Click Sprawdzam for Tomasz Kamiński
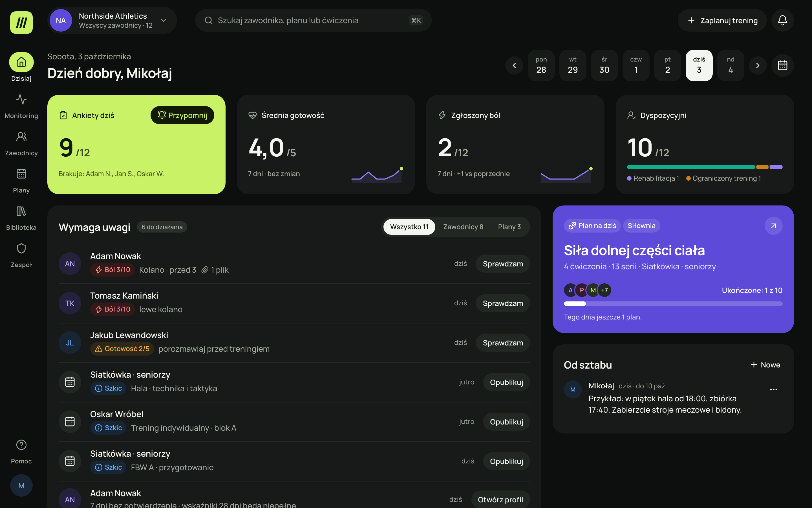 pos(503,303)
